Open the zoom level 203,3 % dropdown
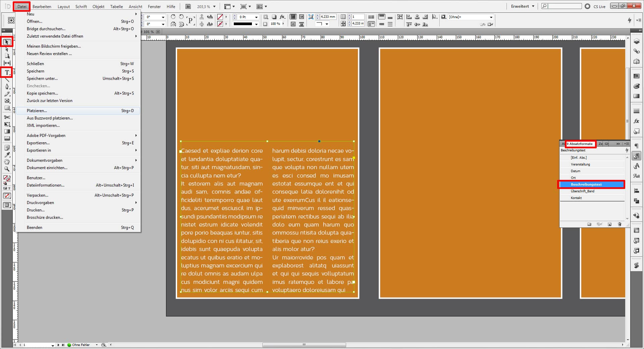Screen dimensions: 644x349 [x=214, y=6]
